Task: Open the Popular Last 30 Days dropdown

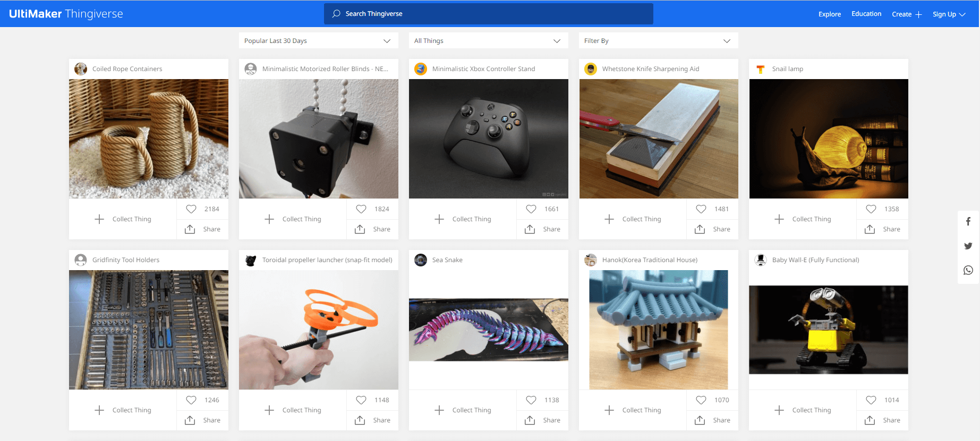Action: tap(319, 41)
